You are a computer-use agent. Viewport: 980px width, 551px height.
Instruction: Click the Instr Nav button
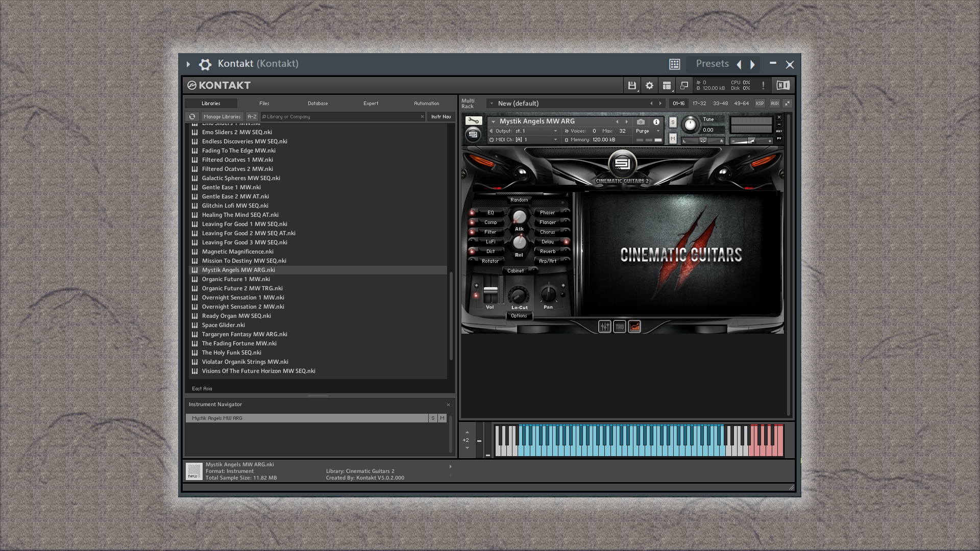pos(441,117)
